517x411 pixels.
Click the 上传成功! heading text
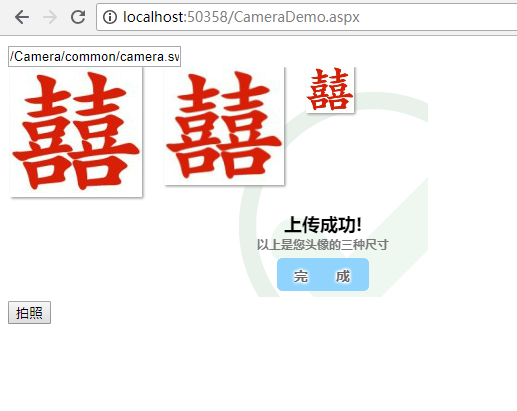tap(323, 225)
